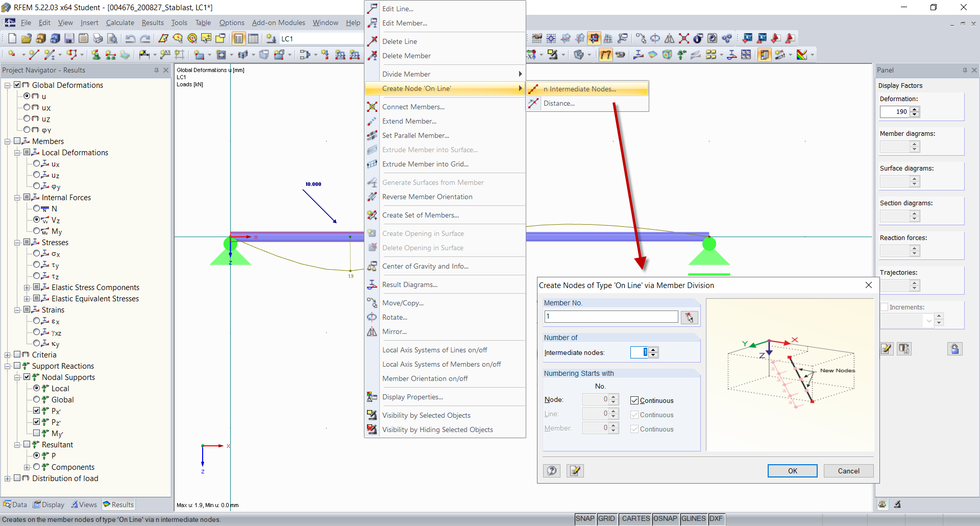Check the My' support reaction checkbox
Image resolution: width=980 pixels, height=526 pixels.
tap(37, 433)
